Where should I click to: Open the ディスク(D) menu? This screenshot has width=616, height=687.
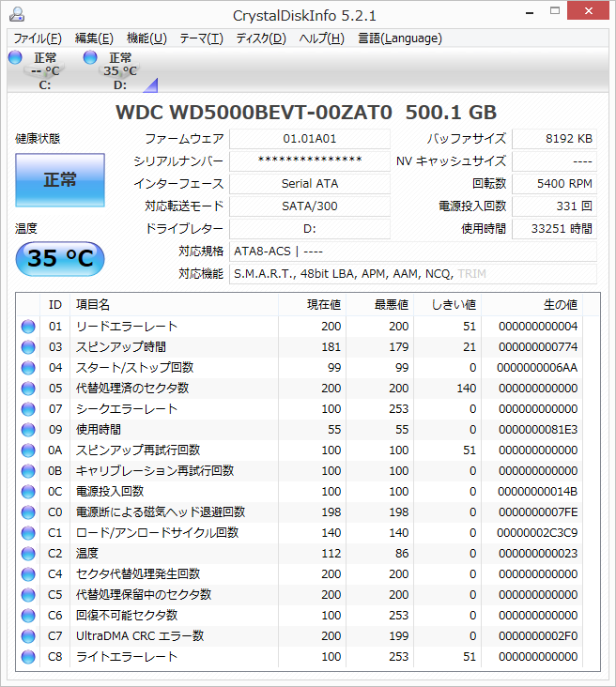(x=260, y=38)
